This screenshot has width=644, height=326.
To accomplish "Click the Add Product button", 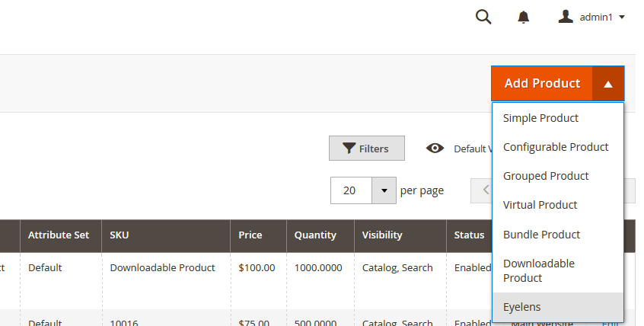I will pyautogui.click(x=542, y=84).
